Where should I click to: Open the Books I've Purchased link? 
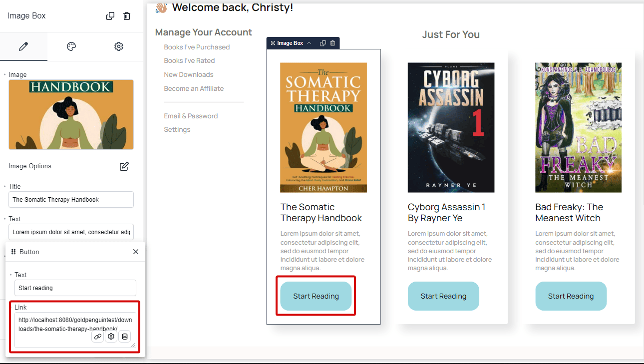click(197, 47)
